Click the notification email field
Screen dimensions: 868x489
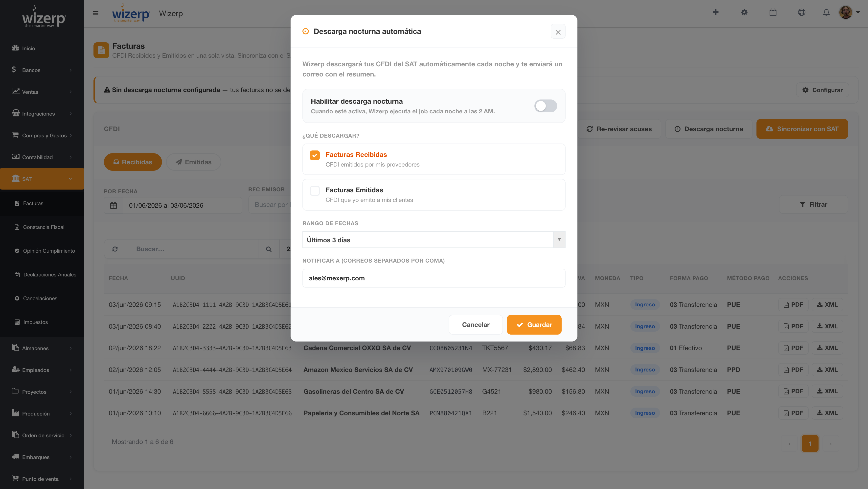click(434, 278)
